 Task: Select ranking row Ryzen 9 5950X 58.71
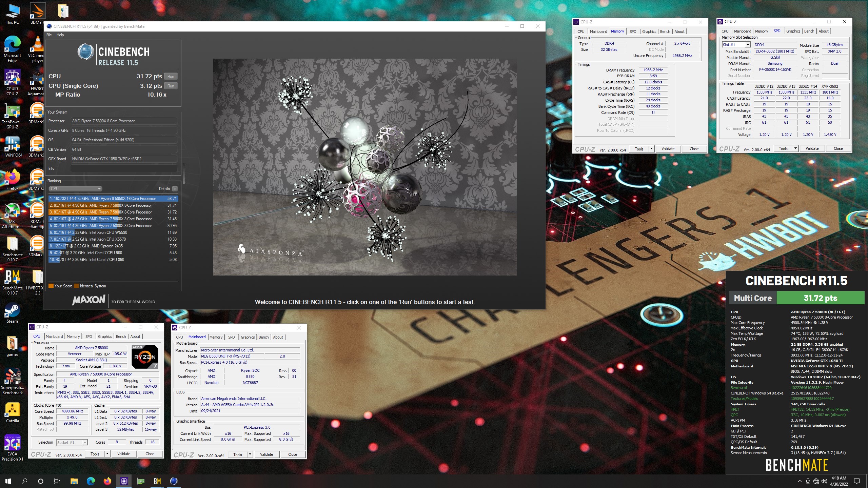[x=113, y=199]
